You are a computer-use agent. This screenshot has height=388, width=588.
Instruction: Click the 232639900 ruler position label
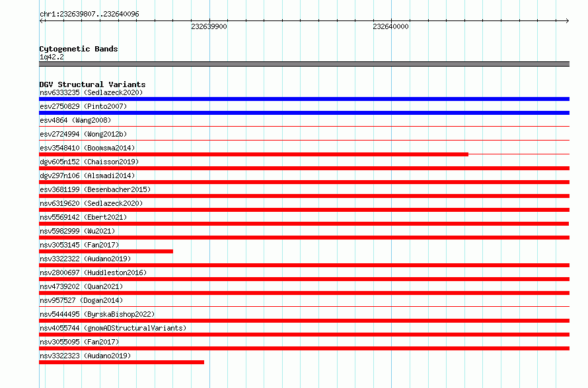pos(209,26)
